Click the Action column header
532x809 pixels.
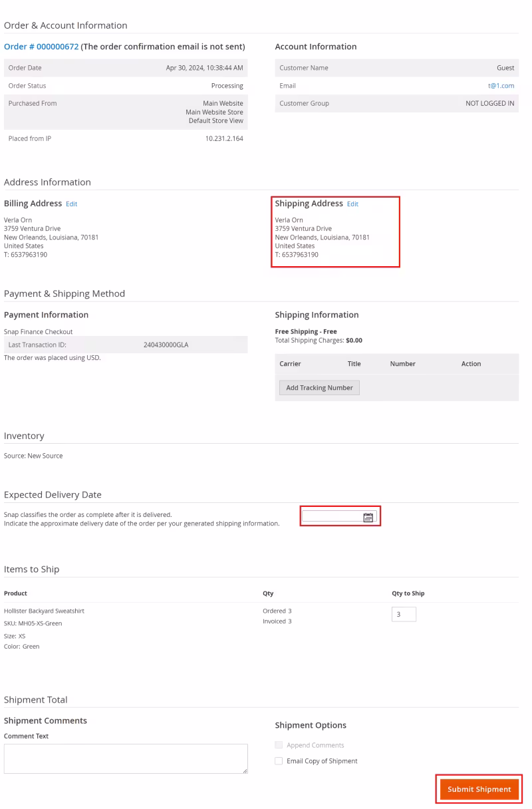point(471,364)
